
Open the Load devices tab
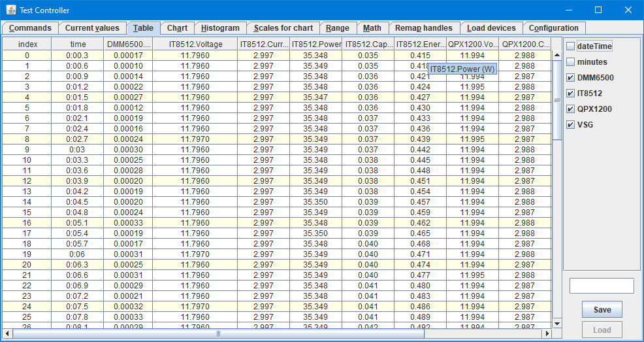(x=491, y=28)
